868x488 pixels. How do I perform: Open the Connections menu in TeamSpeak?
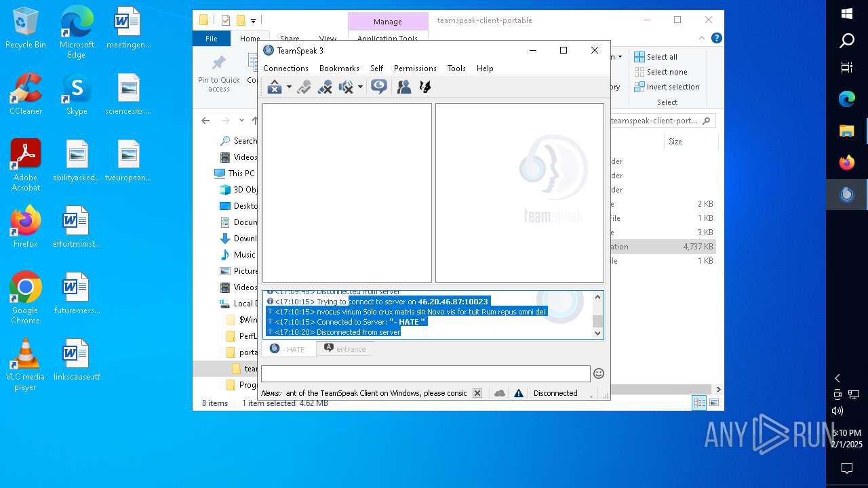click(285, 68)
